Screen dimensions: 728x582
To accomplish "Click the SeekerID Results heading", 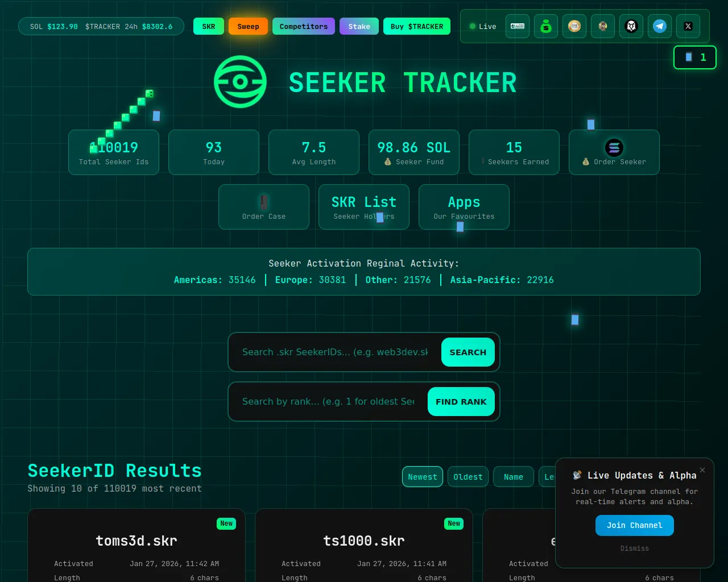I will click(x=115, y=471).
